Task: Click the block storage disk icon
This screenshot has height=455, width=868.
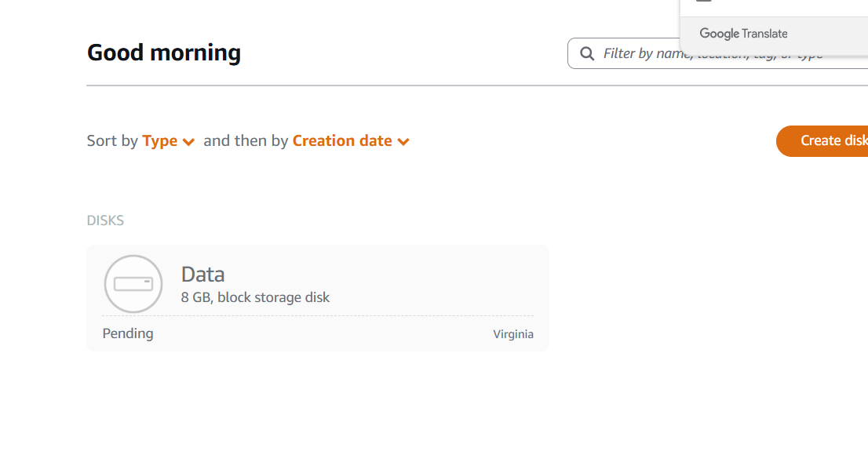Action: coord(133,284)
